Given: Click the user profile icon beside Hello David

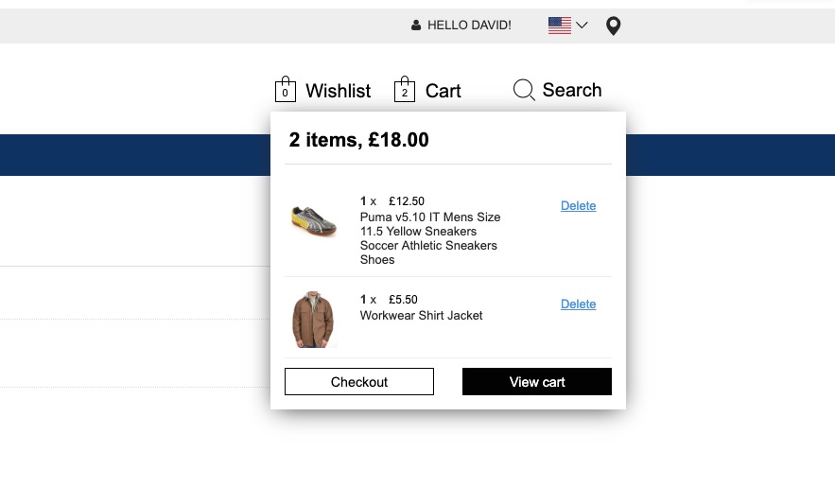Looking at the screenshot, I should click(416, 26).
